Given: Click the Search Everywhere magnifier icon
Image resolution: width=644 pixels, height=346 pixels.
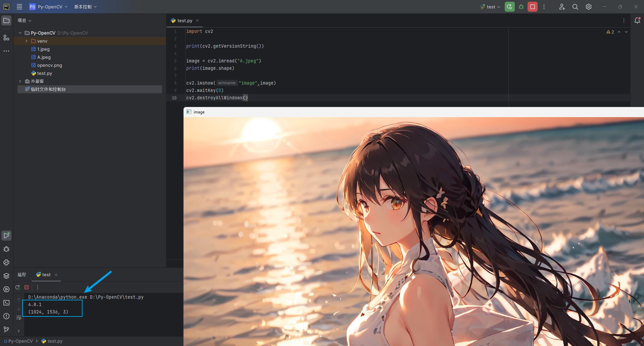Looking at the screenshot, I should [575, 7].
